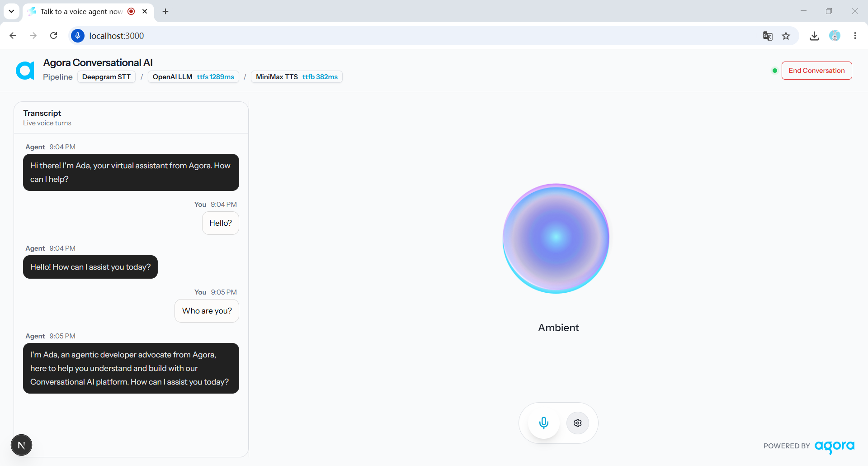Screen dimensions: 868x466
Task: Click the browser back arrow
Action: pos(13,36)
